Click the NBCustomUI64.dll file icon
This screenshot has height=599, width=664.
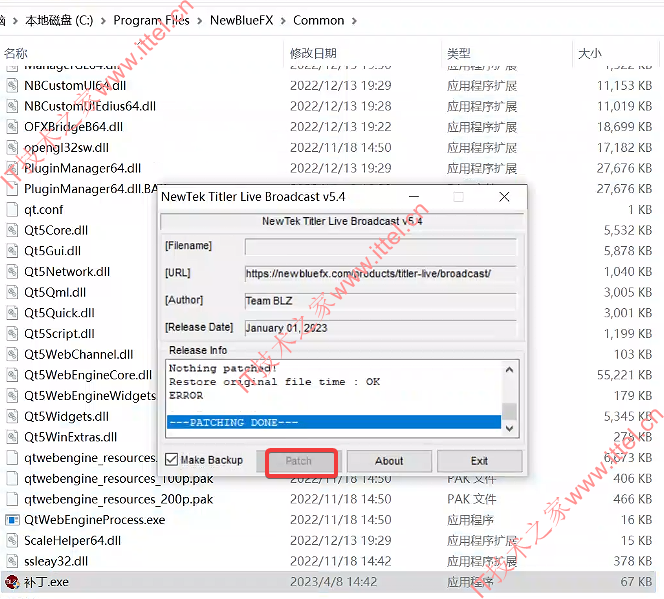pyautogui.click(x=12, y=86)
